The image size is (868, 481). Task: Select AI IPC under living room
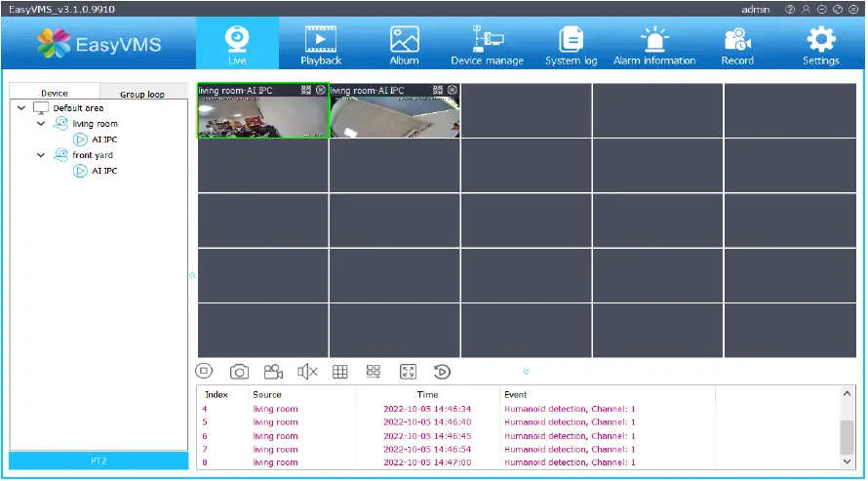coord(104,140)
